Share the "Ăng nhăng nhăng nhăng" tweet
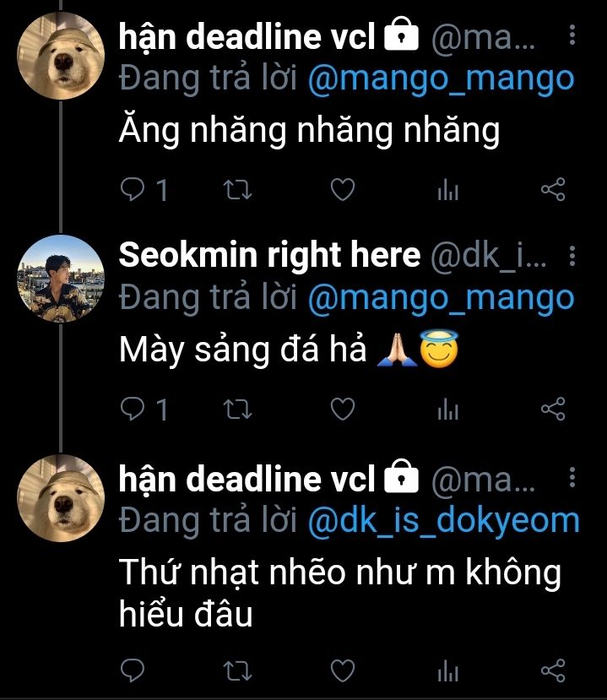 click(552, 192)
